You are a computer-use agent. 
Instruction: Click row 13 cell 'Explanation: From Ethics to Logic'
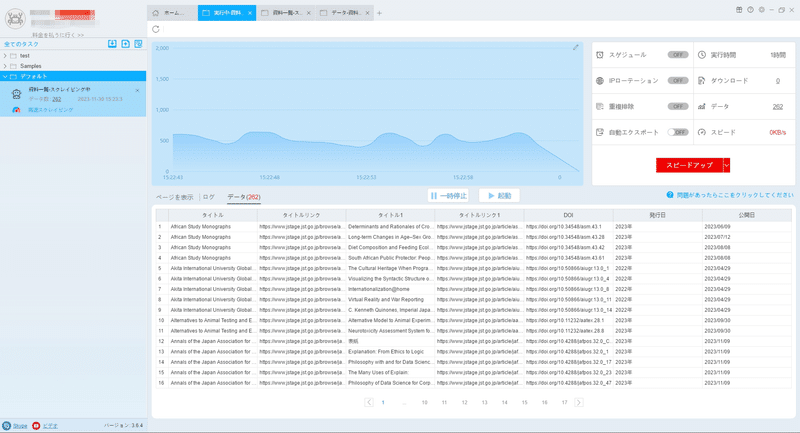[390, 351]
